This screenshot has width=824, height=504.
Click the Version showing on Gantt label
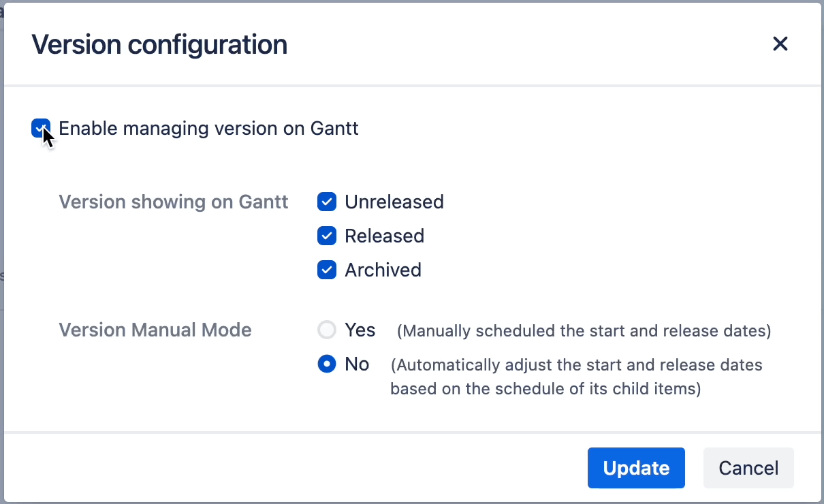(x=174, y=202)
